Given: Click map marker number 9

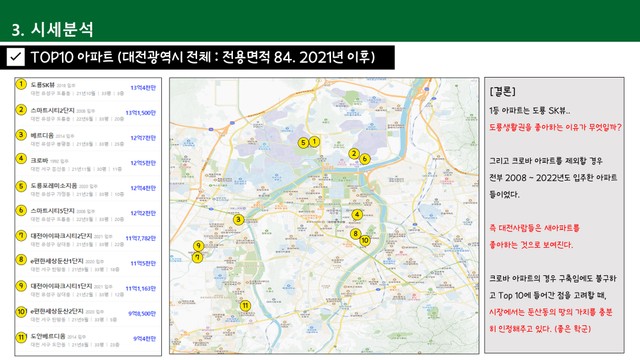Looking at the screenshot, I should [198, 246].
